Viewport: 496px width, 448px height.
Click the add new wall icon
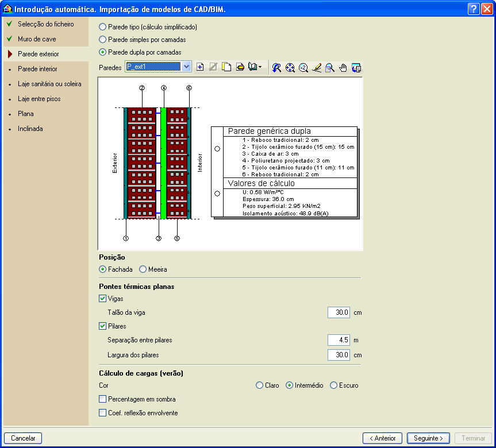coord(201,67)
